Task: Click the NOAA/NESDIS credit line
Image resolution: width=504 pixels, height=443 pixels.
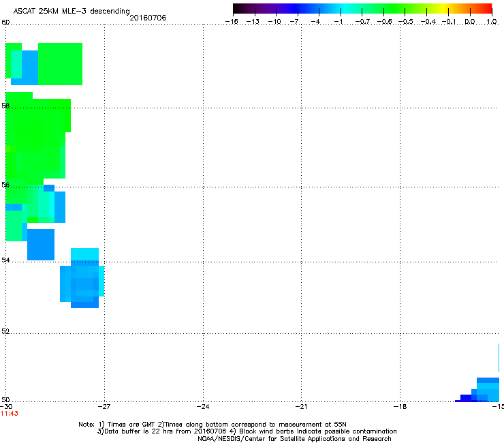Action: coord(294,439)
